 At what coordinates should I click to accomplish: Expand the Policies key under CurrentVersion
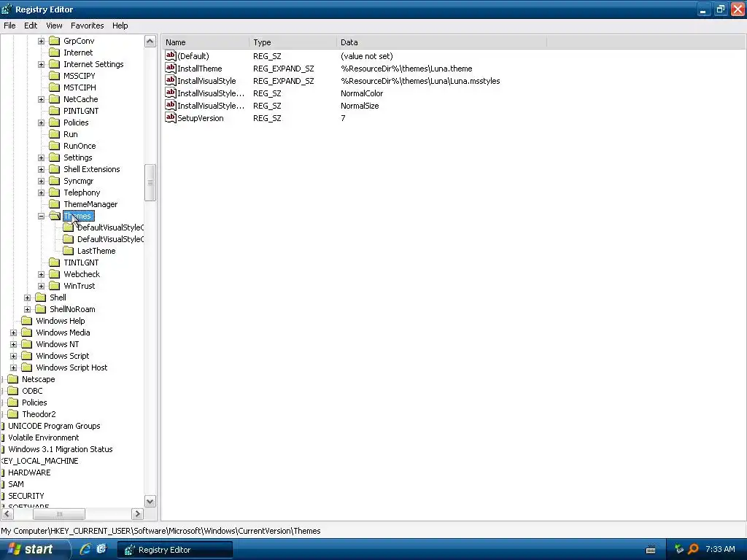point(41,122)
